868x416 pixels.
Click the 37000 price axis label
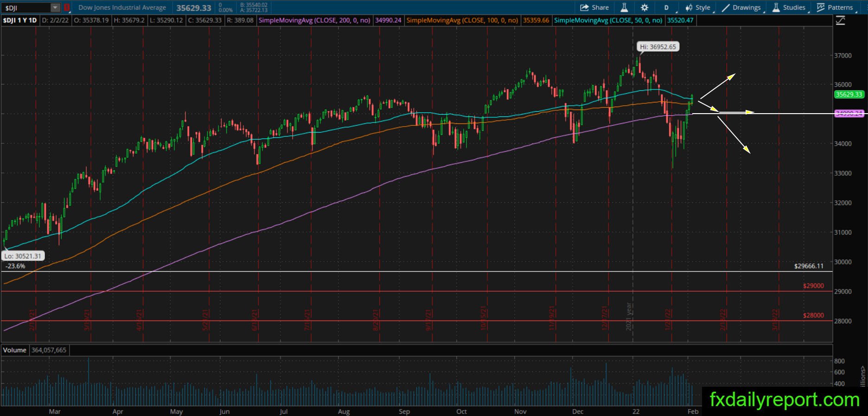click(843, 55)
